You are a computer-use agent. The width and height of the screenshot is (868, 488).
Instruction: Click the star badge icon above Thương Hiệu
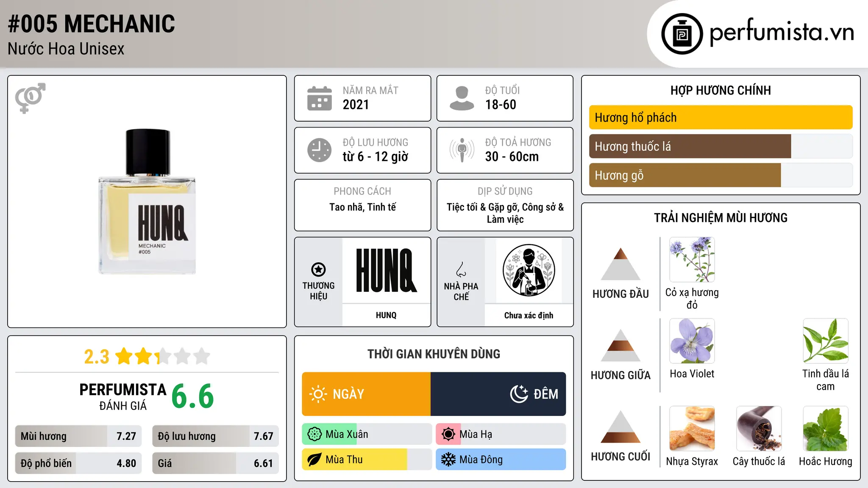318,269
